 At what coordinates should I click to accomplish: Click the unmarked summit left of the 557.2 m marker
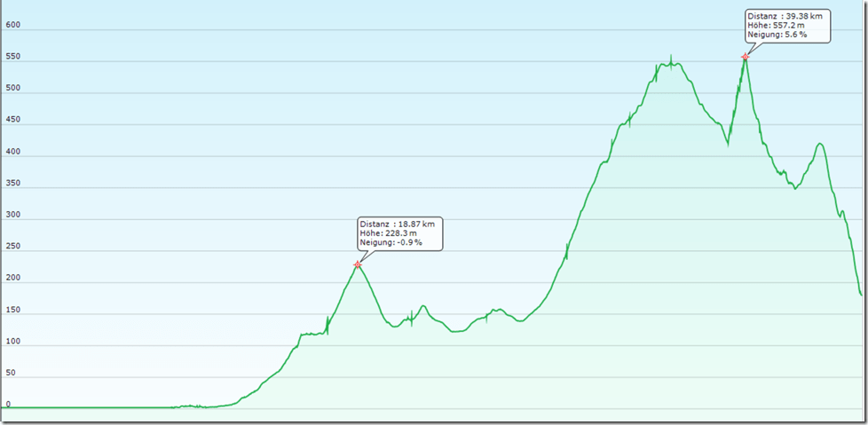pos(671,62)
